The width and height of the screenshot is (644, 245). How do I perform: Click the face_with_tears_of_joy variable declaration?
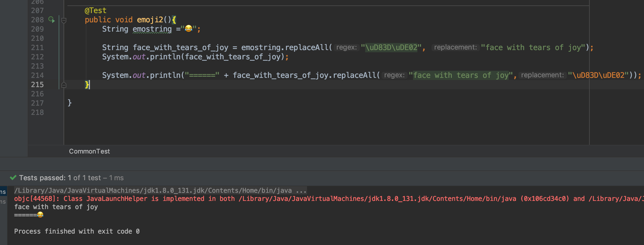tap(180, 48)
